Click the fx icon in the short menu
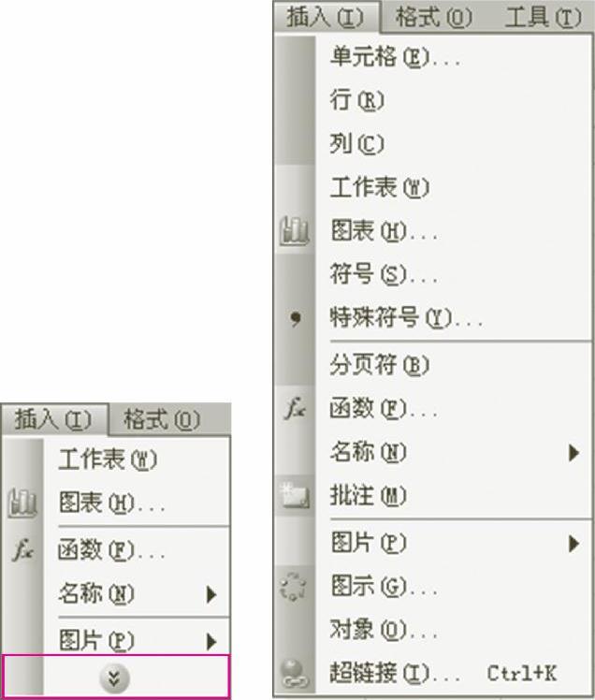 point(22,549)
